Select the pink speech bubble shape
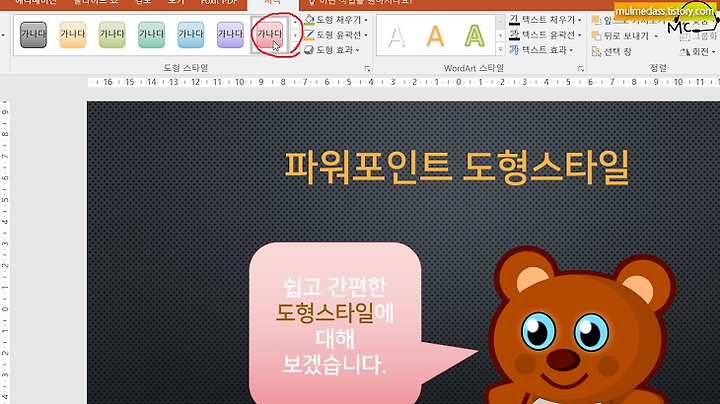Viewport: 720px width, 404px height. 363,324
